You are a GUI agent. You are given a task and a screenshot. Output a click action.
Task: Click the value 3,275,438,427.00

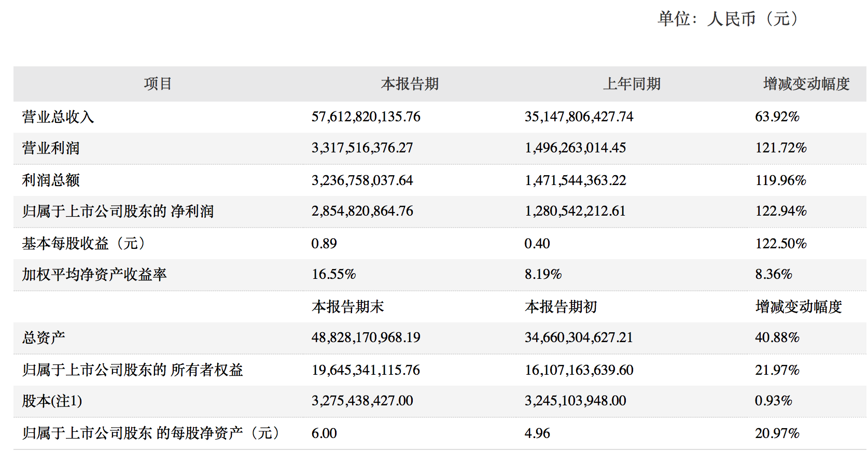click(x=362, y=401)
